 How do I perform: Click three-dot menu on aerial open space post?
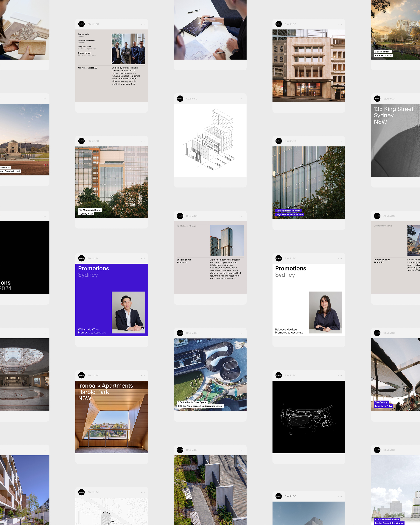(x=241, y=333)
